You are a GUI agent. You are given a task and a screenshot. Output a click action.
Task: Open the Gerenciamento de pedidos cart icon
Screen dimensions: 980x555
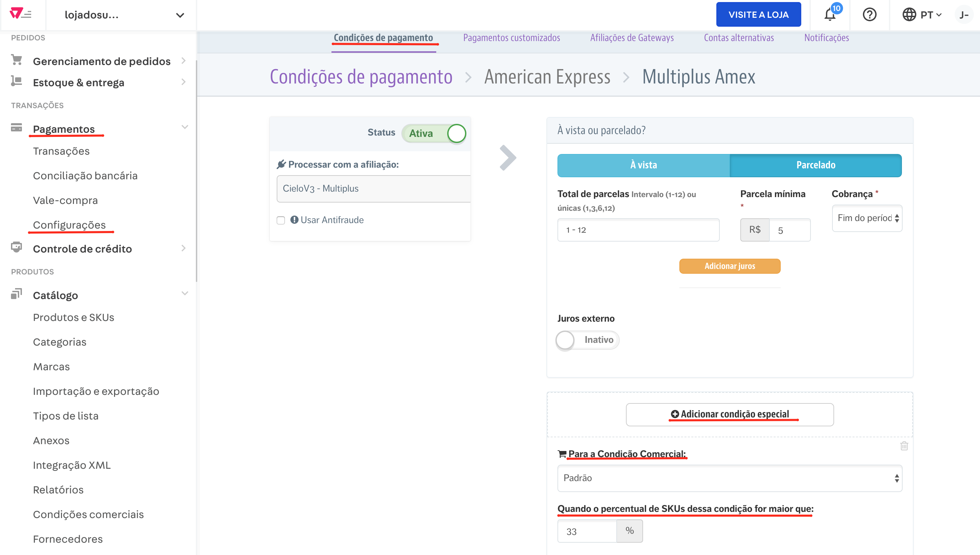pos(16,60)
